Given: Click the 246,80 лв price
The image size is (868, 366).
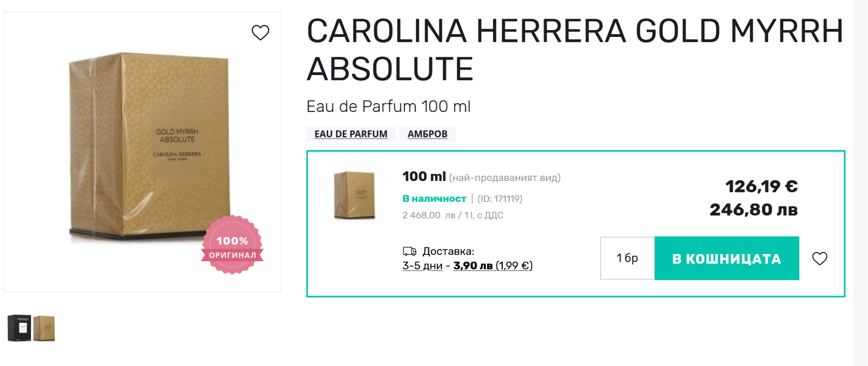Looking at the screenshot, I should pyautogui.click(x=754, y=210).
